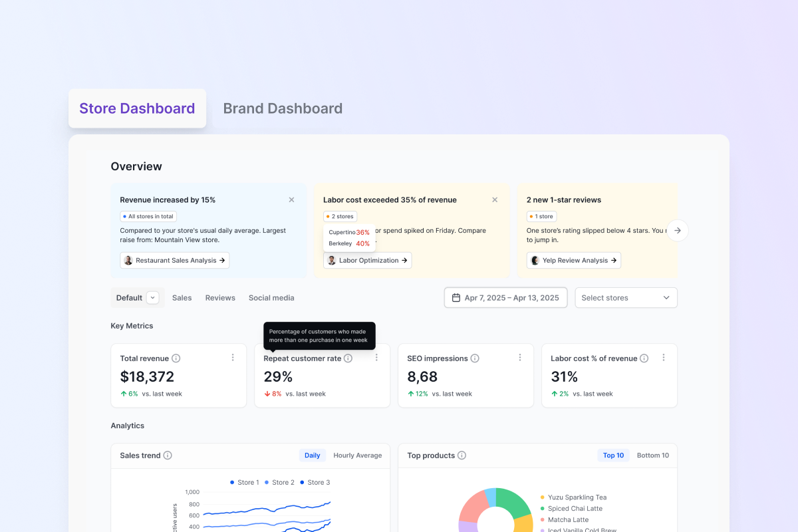Screen dimensions: 798x532
Task: Click the 2 new 1-star reviews title
Action: (564, 199)
